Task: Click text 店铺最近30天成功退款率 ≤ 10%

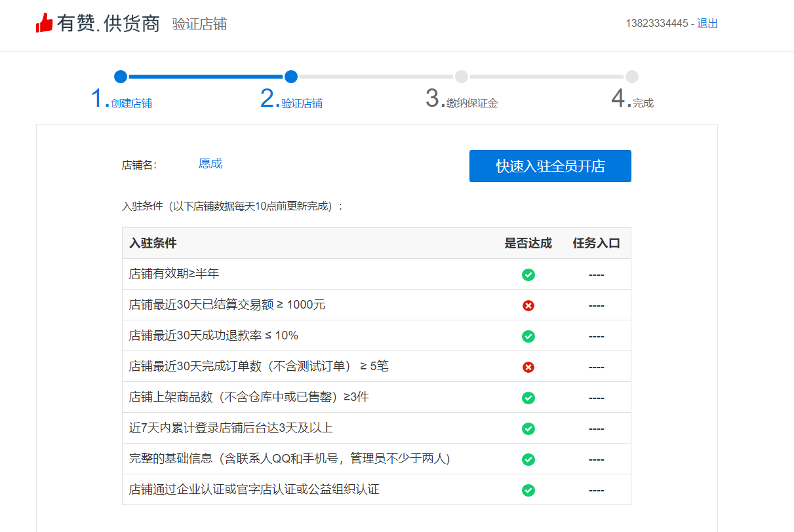Action: click(214, 335)
